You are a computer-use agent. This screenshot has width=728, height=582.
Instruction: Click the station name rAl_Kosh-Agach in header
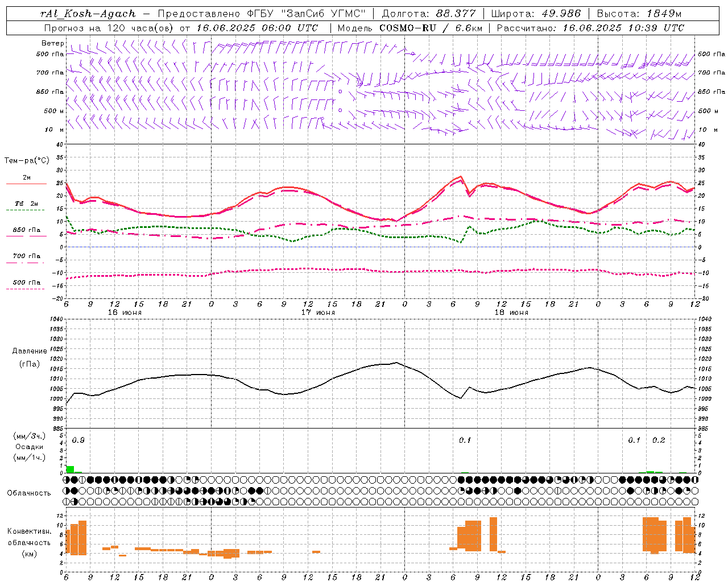(89, 14)
